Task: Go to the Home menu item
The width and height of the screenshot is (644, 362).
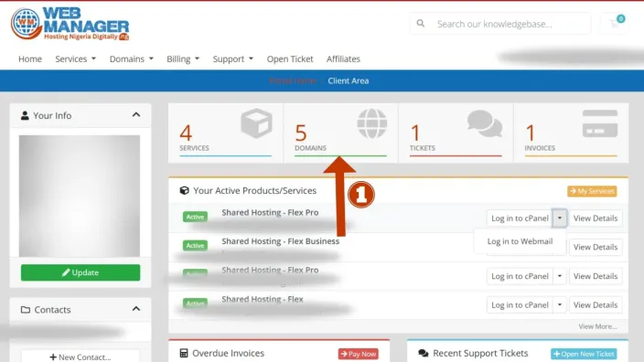Action: click(30, 59)
